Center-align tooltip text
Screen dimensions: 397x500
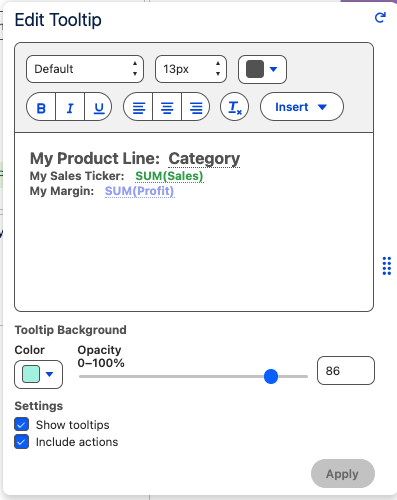(x=167, y=107)
